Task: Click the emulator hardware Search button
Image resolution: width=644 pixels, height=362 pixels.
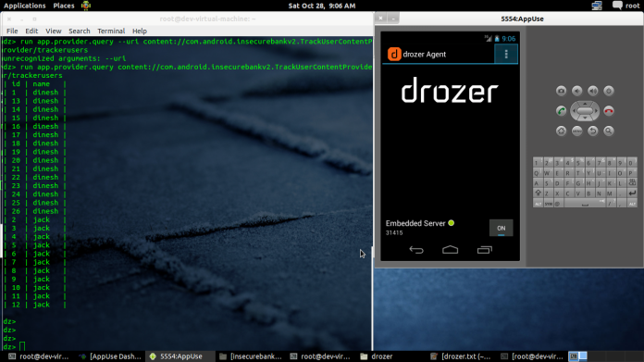Action: (x=609, y=131)
